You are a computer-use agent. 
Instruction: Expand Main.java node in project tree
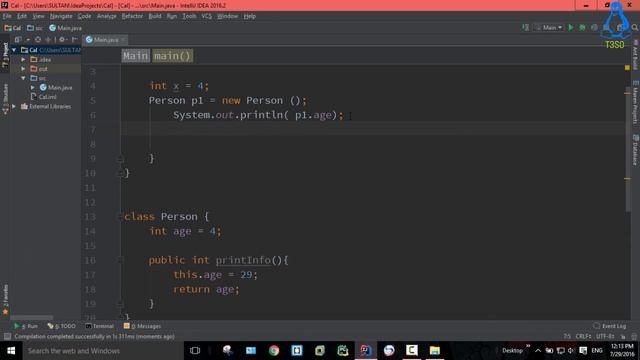tap(33, 87)
